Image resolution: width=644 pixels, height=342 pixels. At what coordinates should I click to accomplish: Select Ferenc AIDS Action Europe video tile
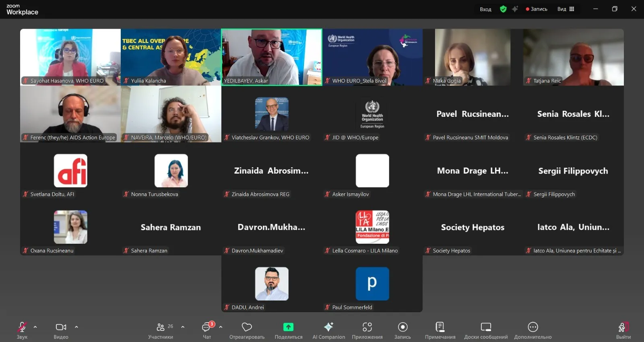pos(70,114)
